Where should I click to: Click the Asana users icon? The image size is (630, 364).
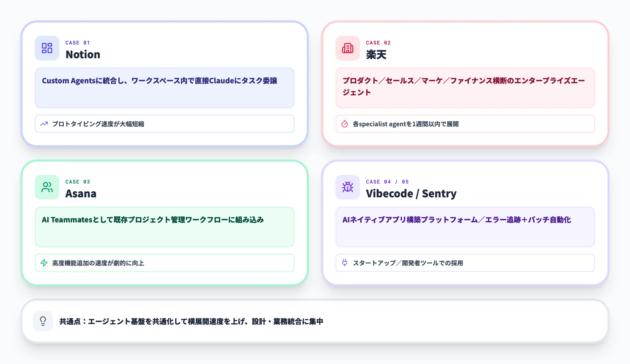click(x=47, y=187)
